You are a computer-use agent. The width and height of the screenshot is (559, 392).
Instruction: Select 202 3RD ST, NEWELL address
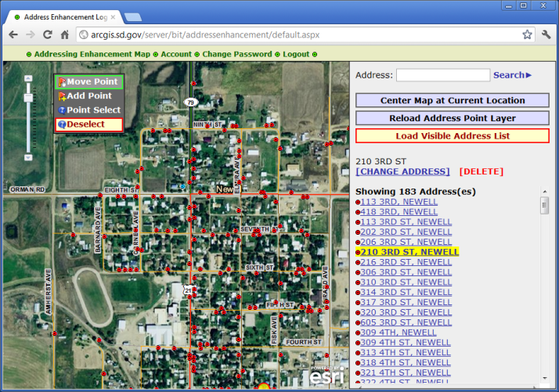406,232
